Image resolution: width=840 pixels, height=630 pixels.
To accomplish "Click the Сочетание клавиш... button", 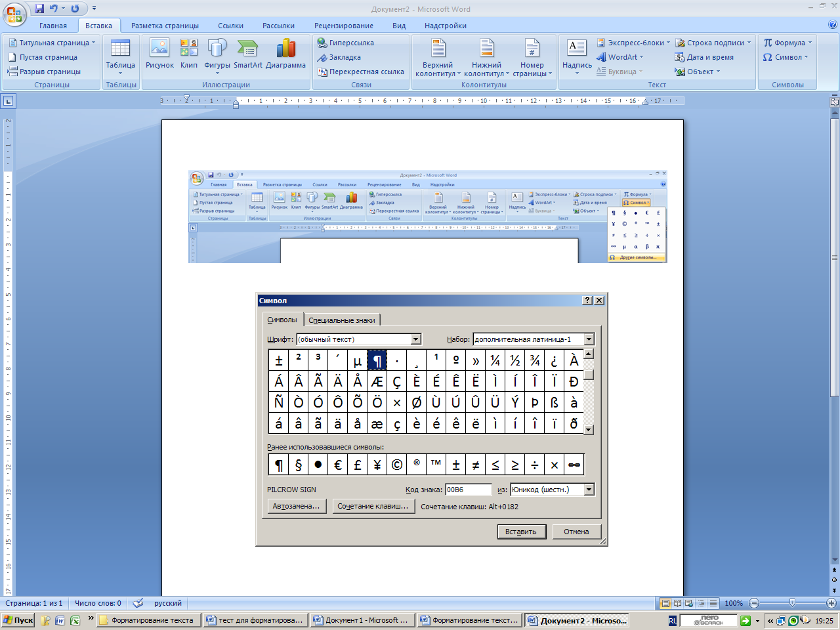I will [x=373, y=506].
